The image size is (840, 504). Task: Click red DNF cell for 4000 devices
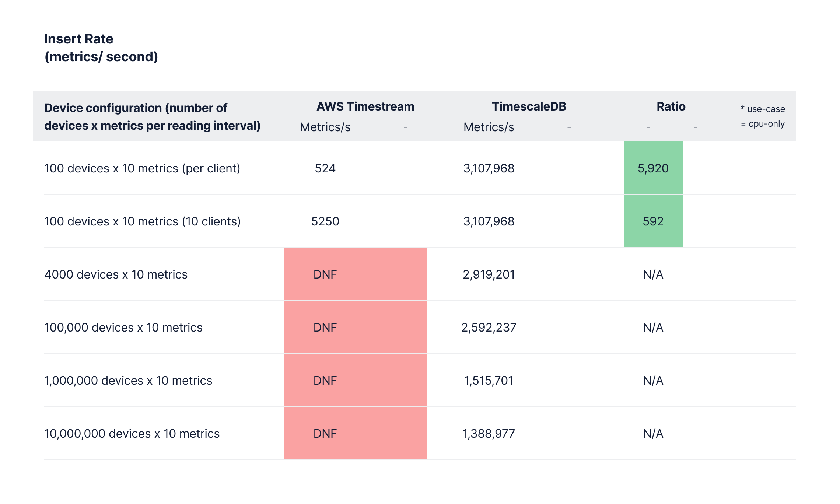click(355, 274)
